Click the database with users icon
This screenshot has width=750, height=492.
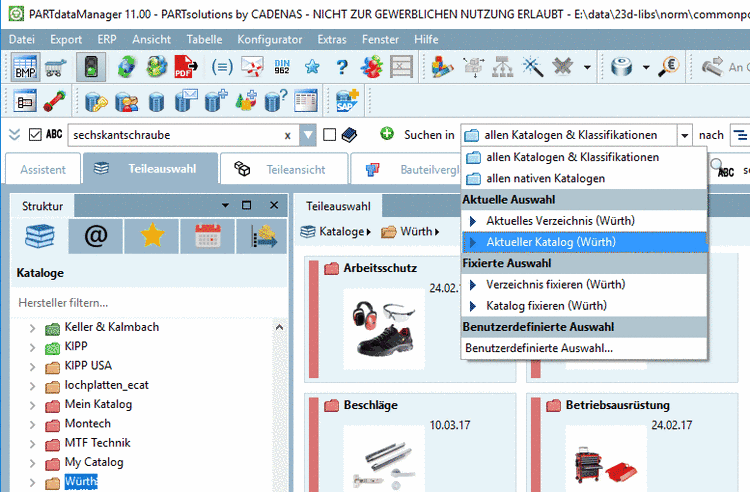pyautogui.click(x=127, y=101)
